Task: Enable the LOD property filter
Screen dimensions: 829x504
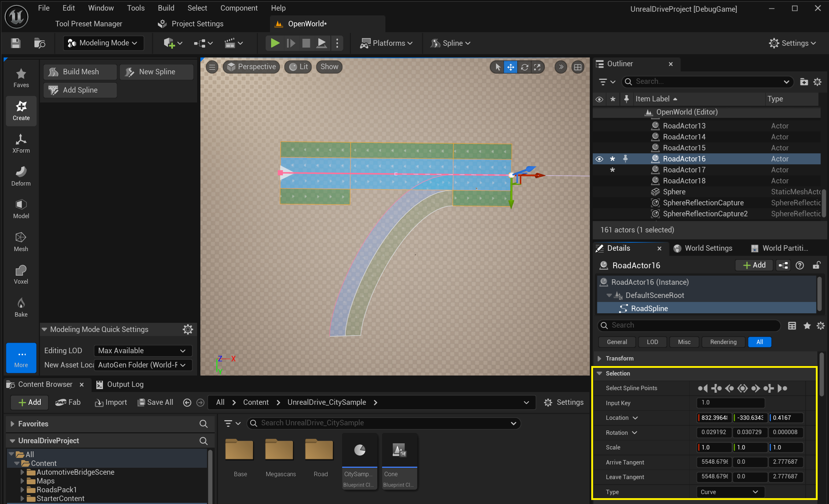Action: [x=652, y=342]
